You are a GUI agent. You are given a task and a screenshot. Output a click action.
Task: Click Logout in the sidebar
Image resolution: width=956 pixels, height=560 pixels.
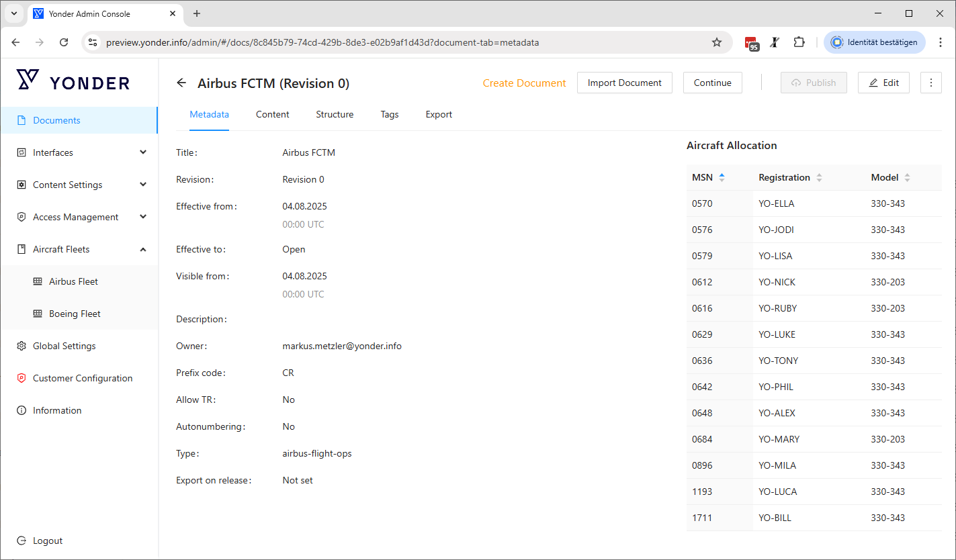tap(79, 541)
